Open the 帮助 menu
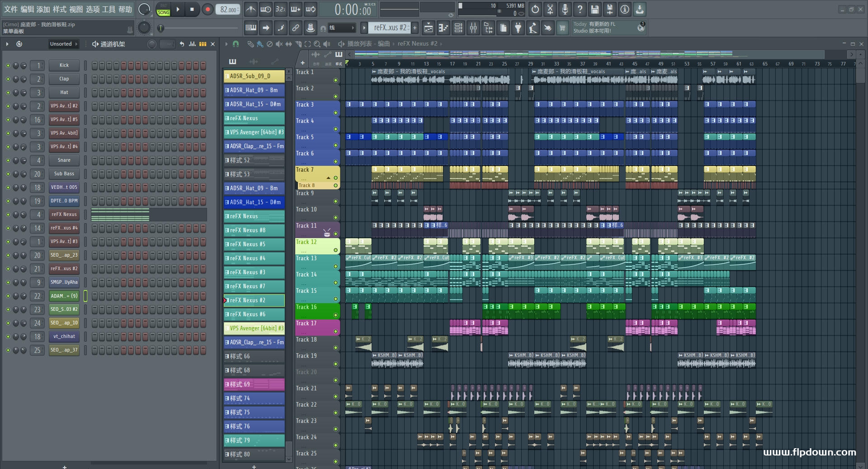This screenshot has height=469, width=868. point(125,9)
